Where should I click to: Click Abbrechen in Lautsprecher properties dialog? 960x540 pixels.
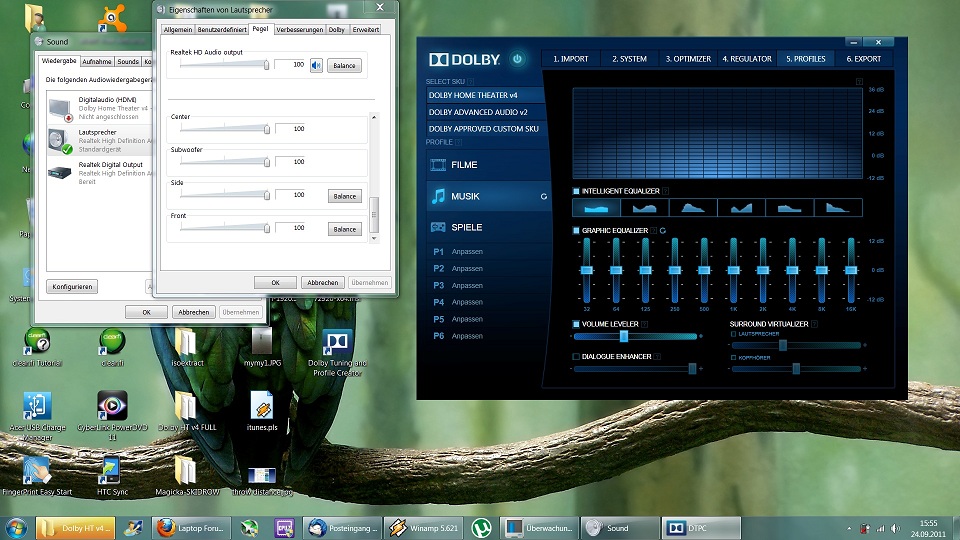click(323, 282)
